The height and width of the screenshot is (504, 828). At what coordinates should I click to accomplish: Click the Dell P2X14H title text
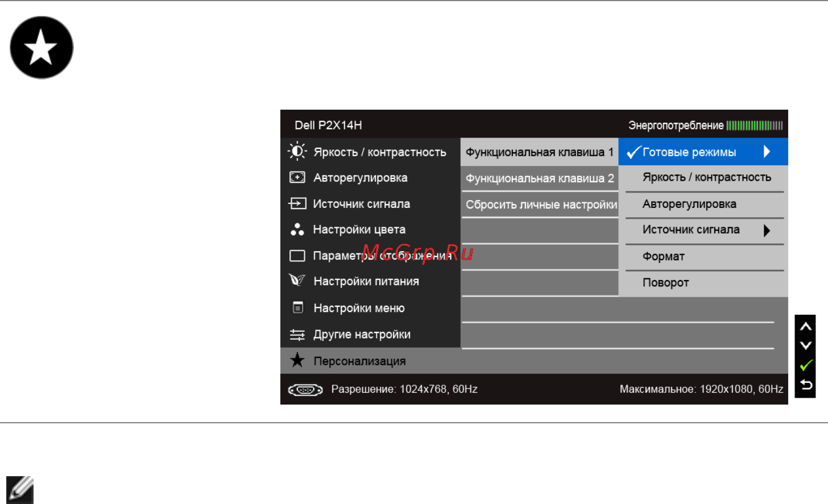click(328, 126)
